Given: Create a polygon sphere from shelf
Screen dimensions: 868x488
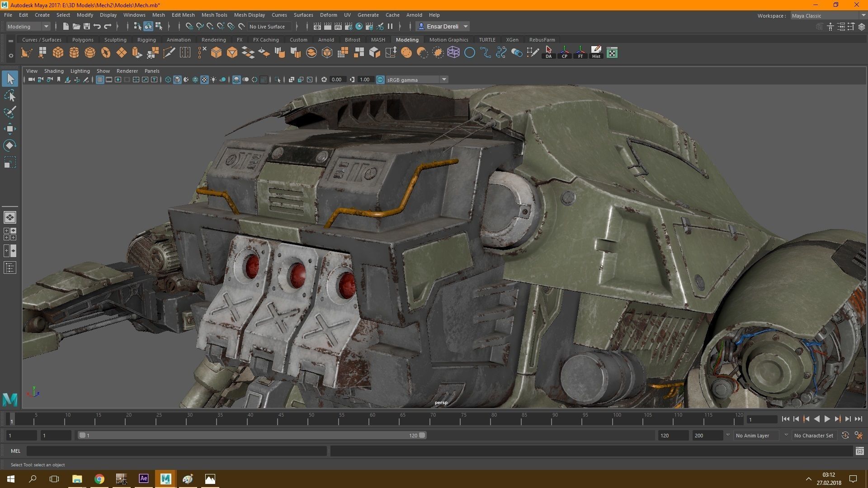Looking at the screenshot, I should (x=90, y=53).
